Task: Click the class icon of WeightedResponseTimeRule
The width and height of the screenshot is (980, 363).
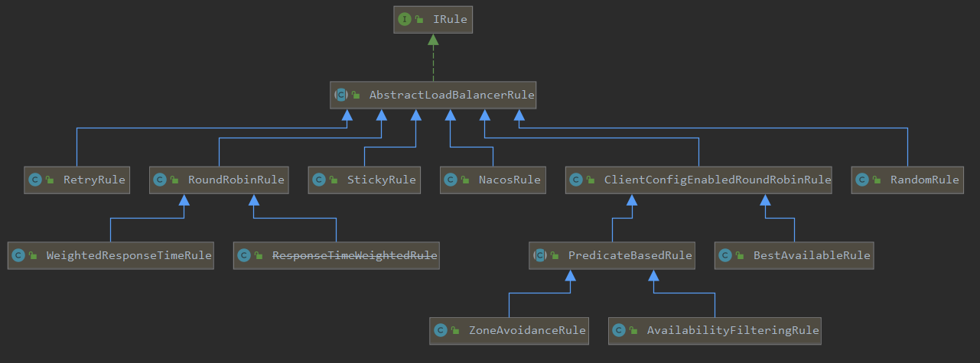Action: pyautogui.click(x=18, y=255)
